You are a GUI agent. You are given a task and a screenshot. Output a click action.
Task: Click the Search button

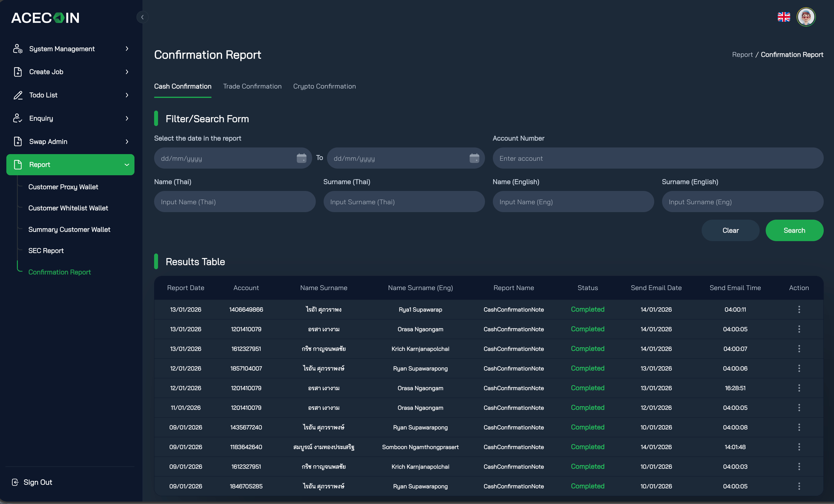[794, 230]
